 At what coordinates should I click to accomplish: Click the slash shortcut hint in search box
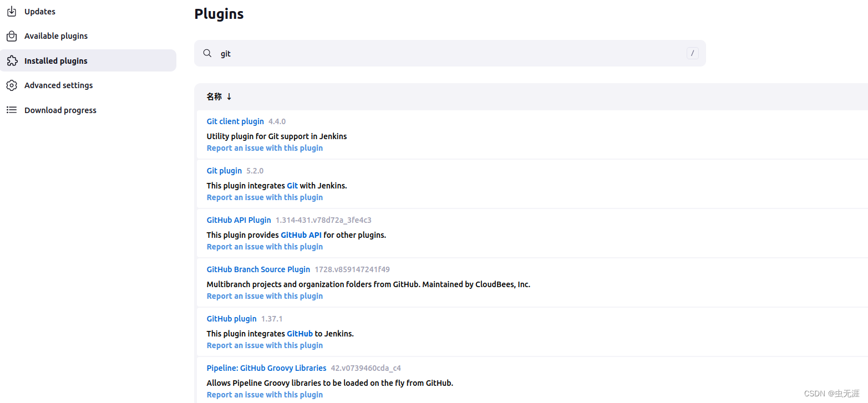(692, 53)
